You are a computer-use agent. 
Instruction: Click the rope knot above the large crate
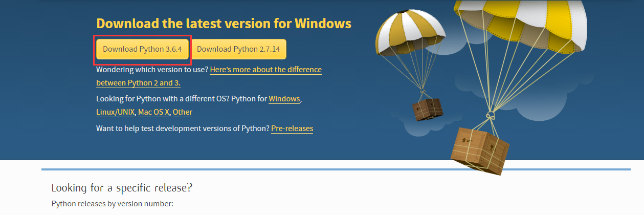pyautogui.click(x=490, y=115)
